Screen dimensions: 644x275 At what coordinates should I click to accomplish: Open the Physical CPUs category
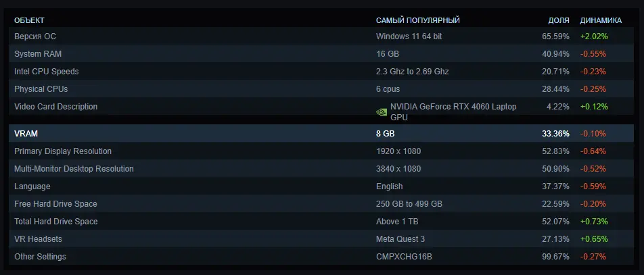(41, 89)
